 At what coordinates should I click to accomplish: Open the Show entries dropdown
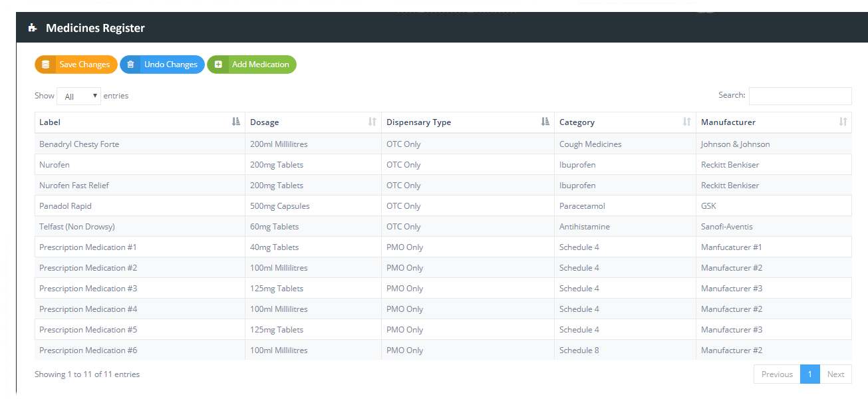(78, 96)
